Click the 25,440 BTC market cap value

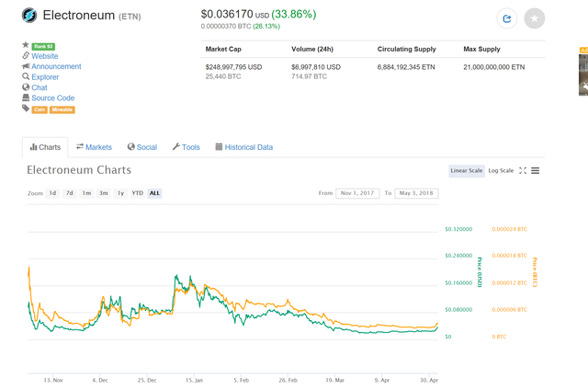[x=223, y=76]
